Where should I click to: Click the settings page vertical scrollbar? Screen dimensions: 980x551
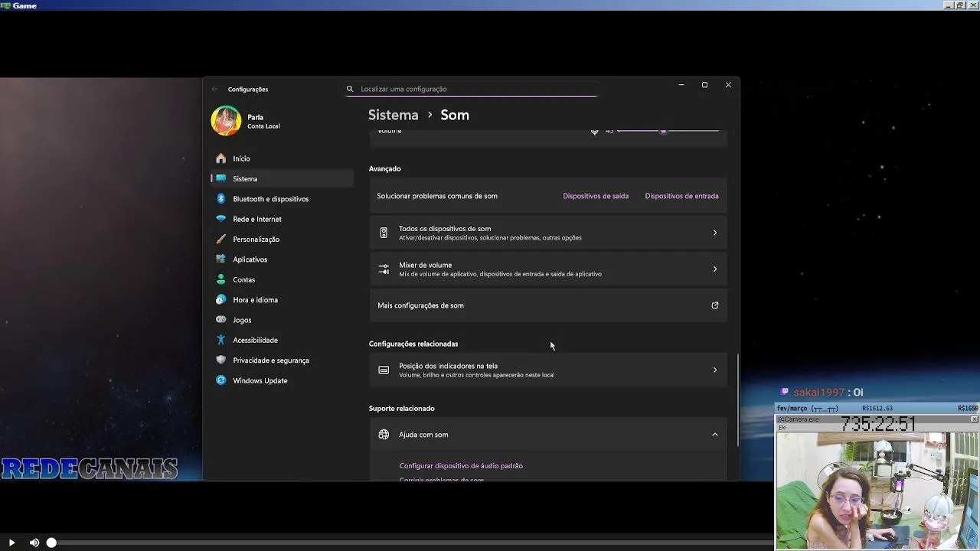738,400
